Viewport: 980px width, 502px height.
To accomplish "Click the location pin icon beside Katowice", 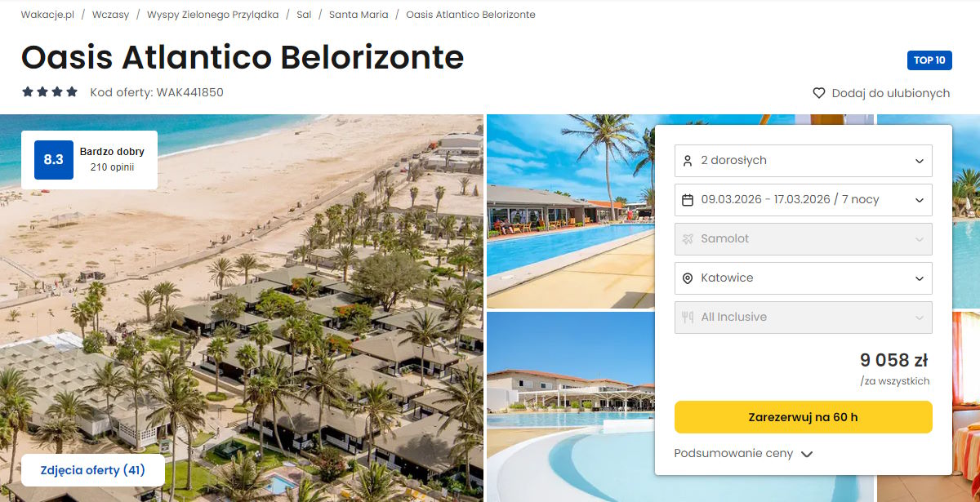I will (x=688, y=278).
